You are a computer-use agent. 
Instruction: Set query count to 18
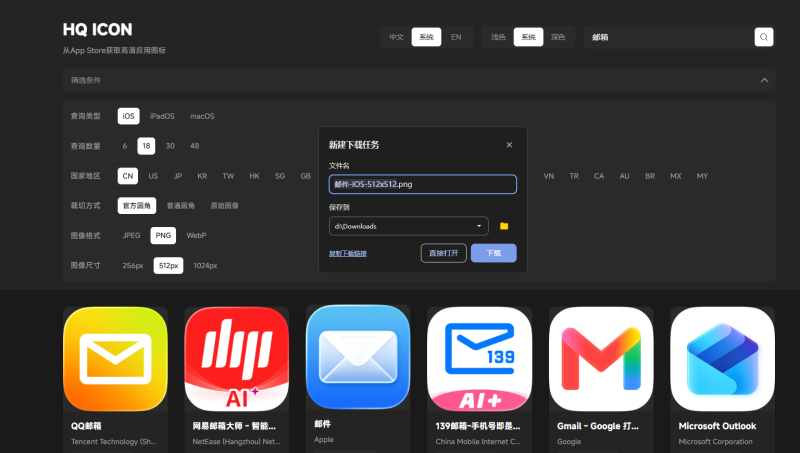pyautogui.click(x=146, y=146)
